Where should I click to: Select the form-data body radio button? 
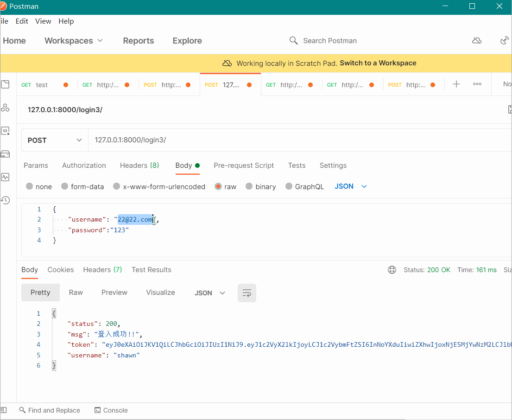point(65,186)
